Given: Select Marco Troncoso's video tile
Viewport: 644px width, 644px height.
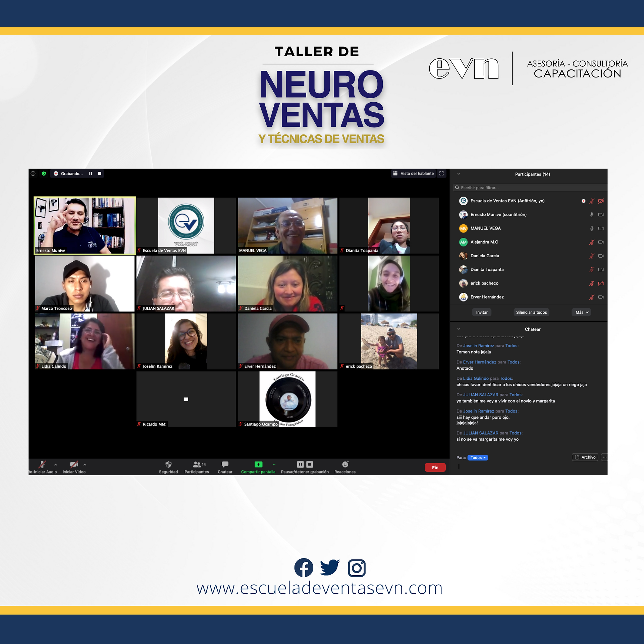Looking at the screenshot, I should tap(85, 283).
